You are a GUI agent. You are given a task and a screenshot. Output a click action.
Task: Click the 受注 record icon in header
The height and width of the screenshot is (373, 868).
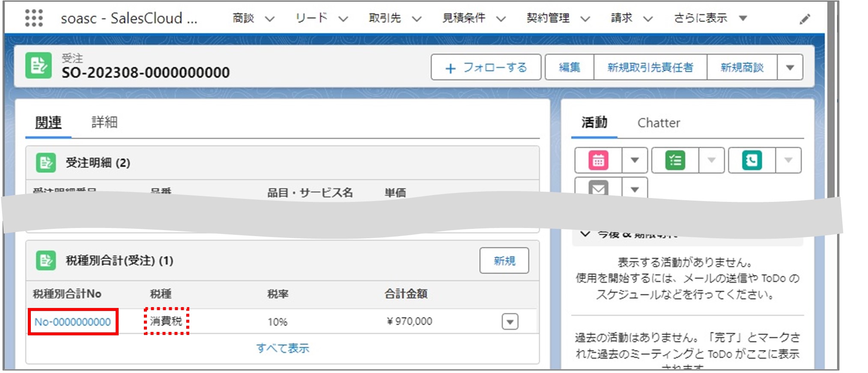tap(39, 65)
